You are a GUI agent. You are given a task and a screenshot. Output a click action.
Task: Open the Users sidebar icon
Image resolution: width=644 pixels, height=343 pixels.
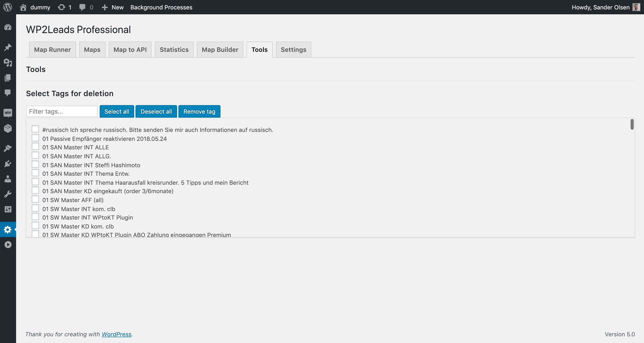pyautogui.click(x=8, y=179)
